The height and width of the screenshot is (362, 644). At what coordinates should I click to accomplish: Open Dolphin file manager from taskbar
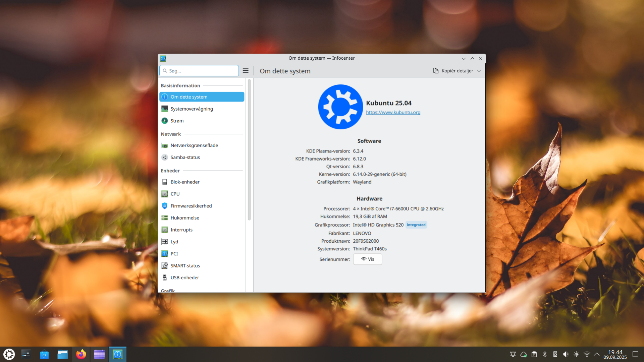point(63,354)
